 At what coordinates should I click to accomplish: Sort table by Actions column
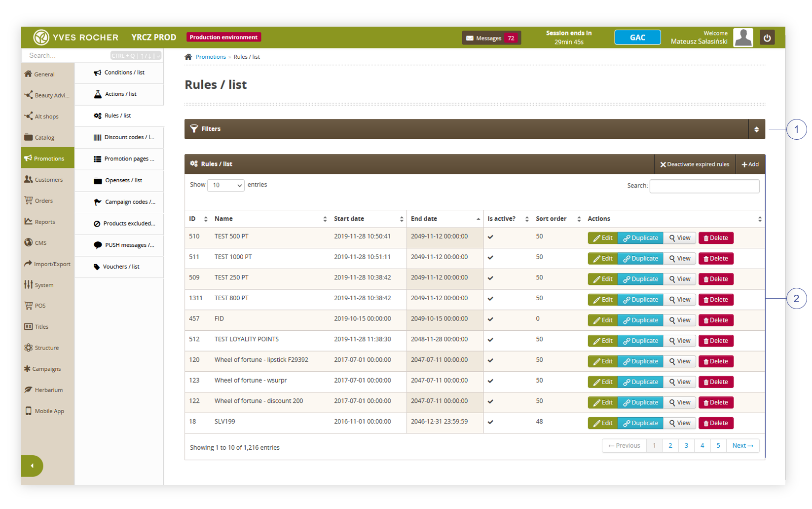click(674, 219)
